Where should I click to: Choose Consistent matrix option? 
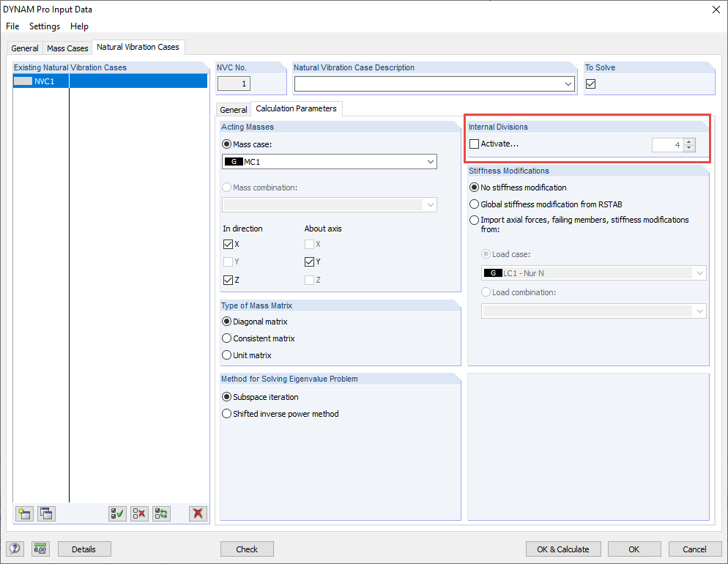click(x=226, y=338)
